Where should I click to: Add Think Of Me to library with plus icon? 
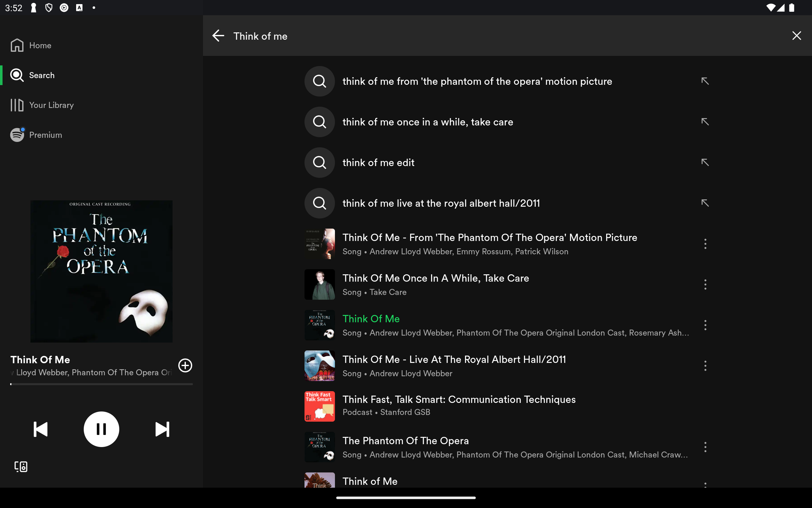point(185,365)
